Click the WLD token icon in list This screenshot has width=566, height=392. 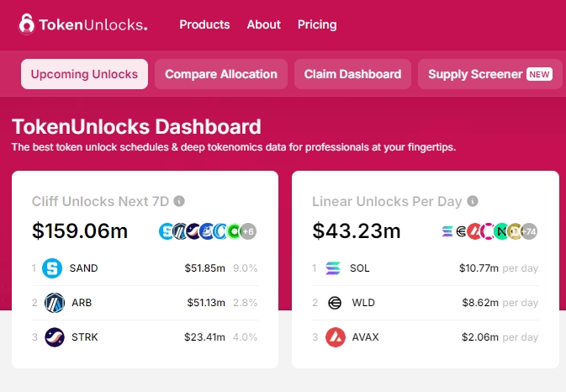click(335, 303)
